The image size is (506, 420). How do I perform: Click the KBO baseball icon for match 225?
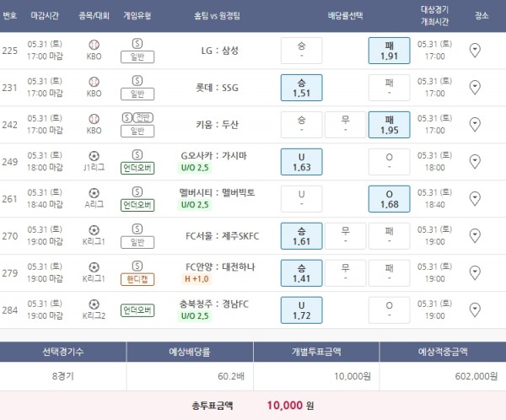click(x=94, y=45)
